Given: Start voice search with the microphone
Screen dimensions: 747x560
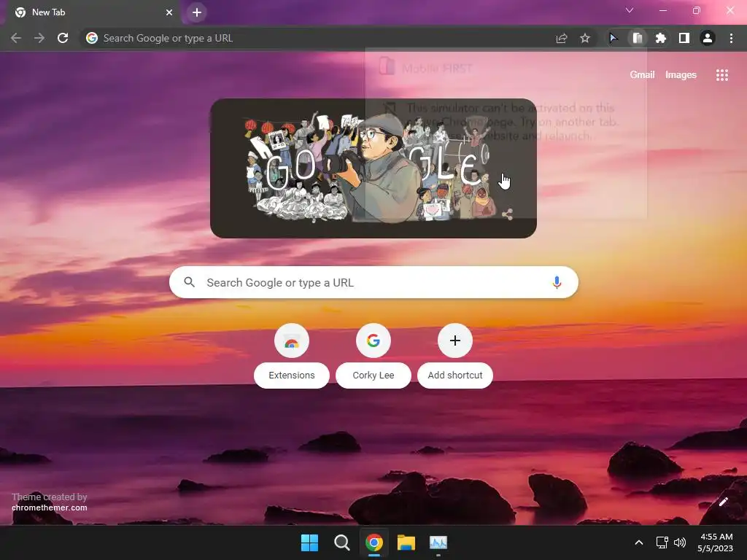Looking at the screenshot, I should [557, 282].
